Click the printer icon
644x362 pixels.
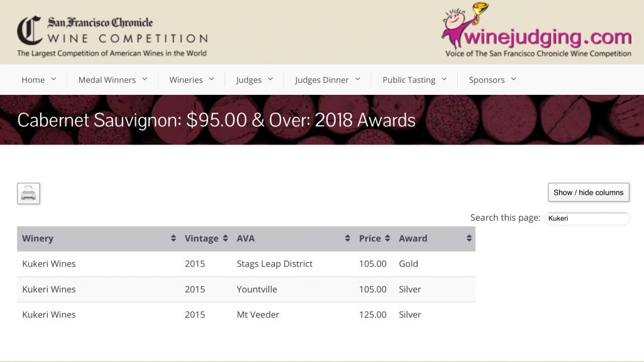[x=28, y=194]
